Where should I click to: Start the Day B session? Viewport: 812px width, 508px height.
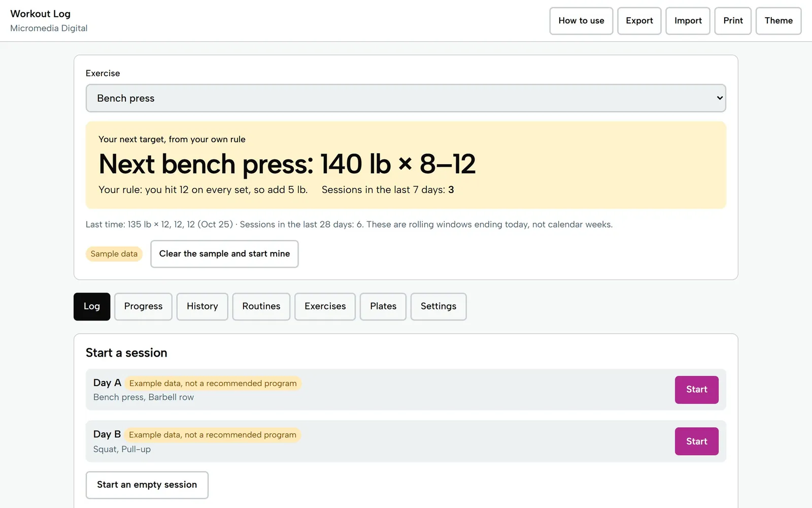tap(696, 441)
